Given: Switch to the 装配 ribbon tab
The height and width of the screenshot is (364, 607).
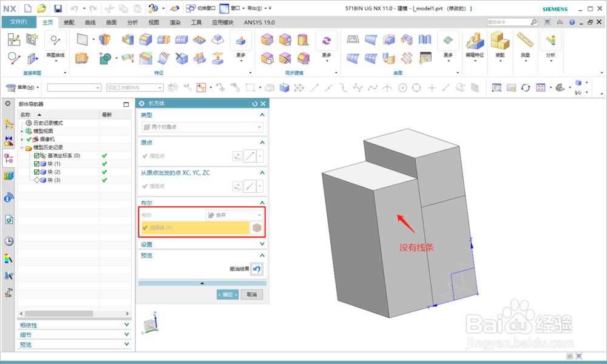Looking at the screenshot, I should pos(69,22).
